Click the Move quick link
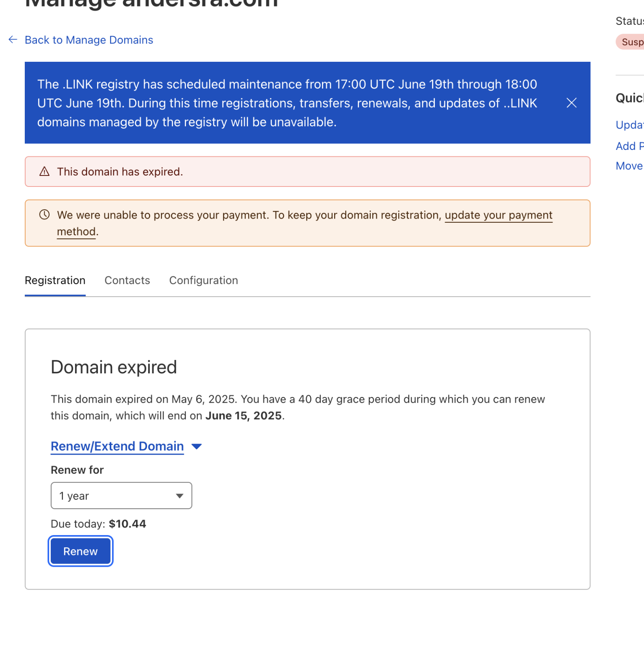The height and width of the screenshot is (672, 644). point(629,166)
